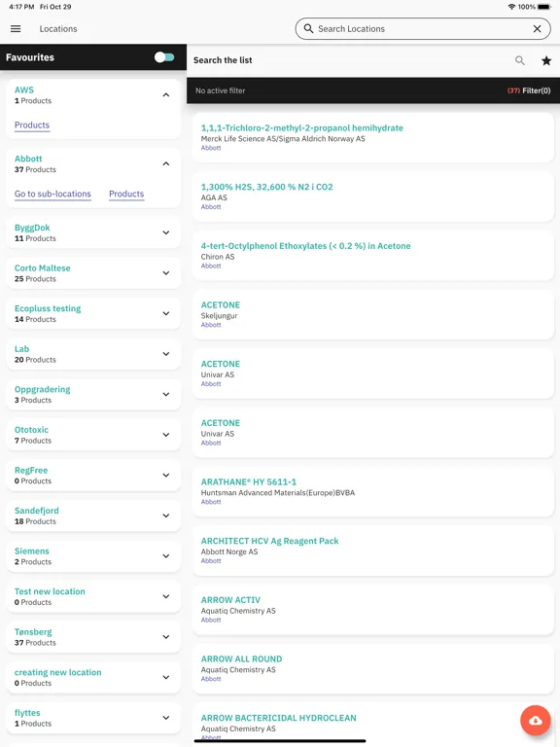Viewport: 560px width, 747px height.
Task: Select the Abbott location title
Action: pos(28,159)
